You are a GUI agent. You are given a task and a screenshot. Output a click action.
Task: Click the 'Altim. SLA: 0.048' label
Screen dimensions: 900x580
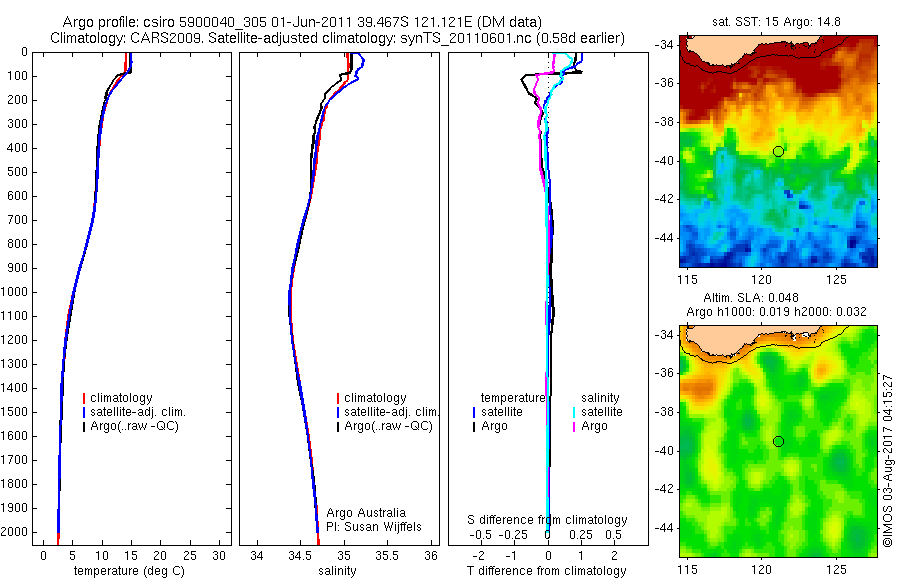click(751, 297)
